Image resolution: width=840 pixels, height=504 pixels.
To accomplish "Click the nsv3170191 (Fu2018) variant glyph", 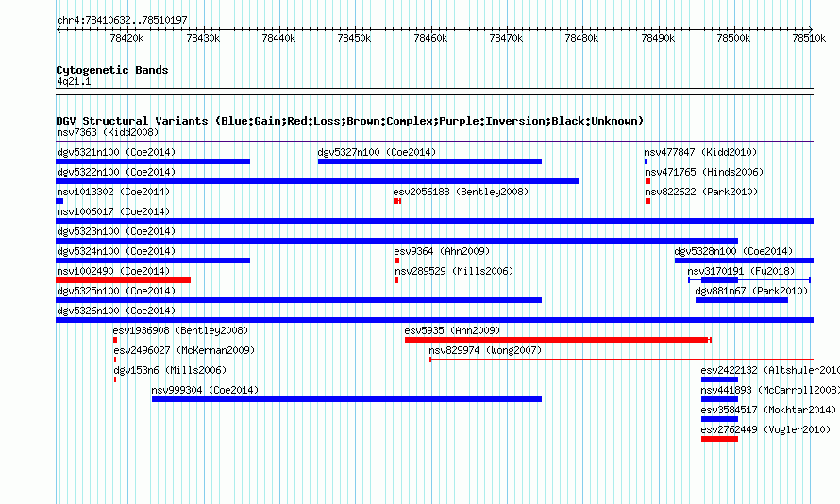I will pos(749,280).
